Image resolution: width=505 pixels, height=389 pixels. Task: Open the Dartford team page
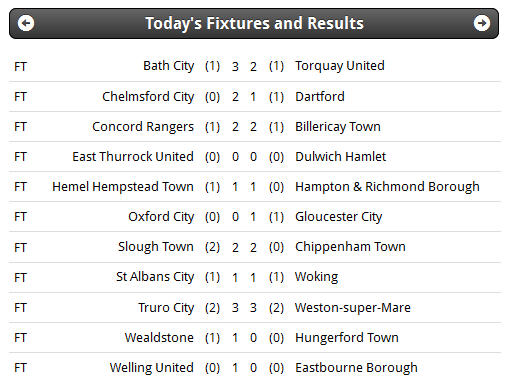(x=320, y=97)
